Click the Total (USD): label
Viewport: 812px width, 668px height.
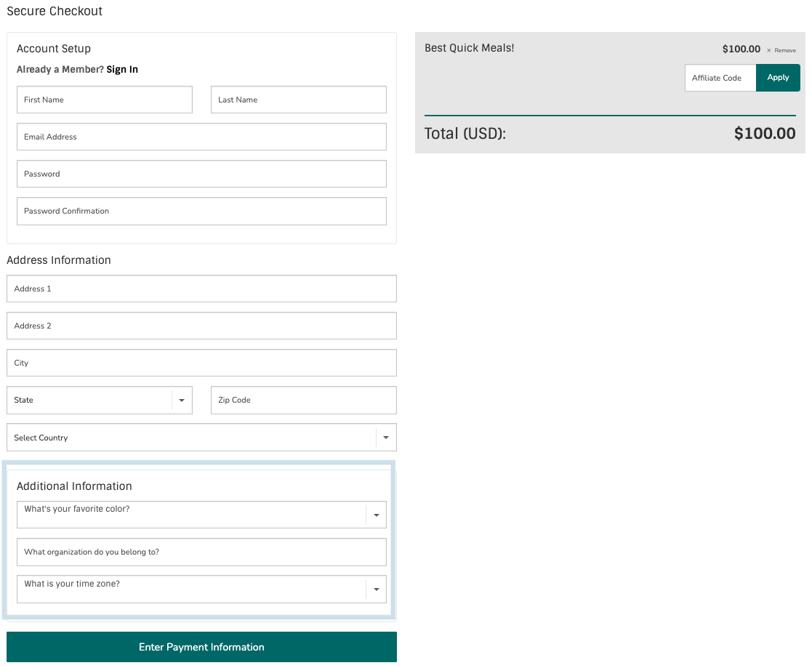tap(465, 134)
